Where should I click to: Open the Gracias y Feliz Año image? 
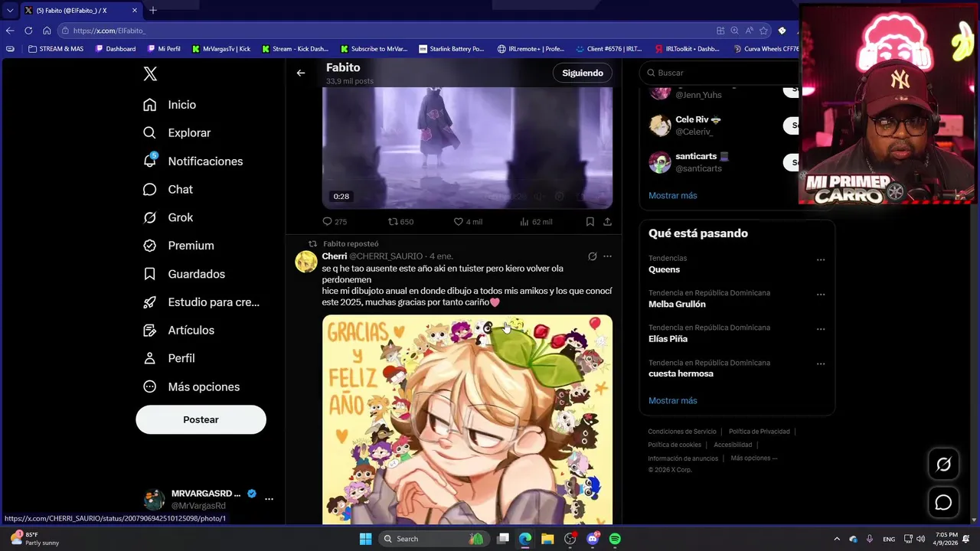(467, 419)
